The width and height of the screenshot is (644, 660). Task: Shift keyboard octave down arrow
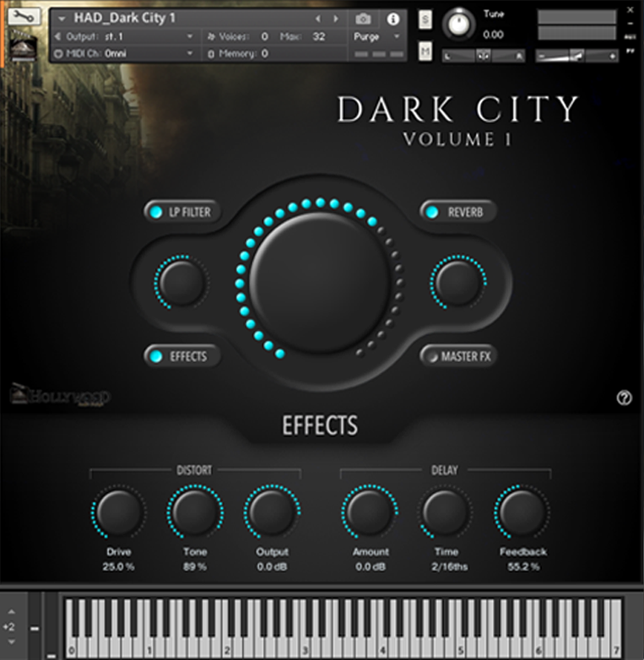pos(11,642)
